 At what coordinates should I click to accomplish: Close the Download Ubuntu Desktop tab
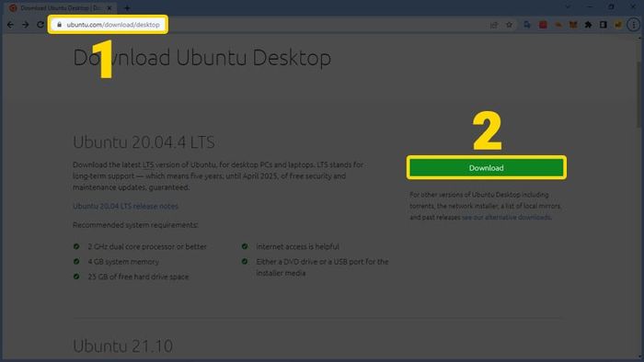(109, 7)
